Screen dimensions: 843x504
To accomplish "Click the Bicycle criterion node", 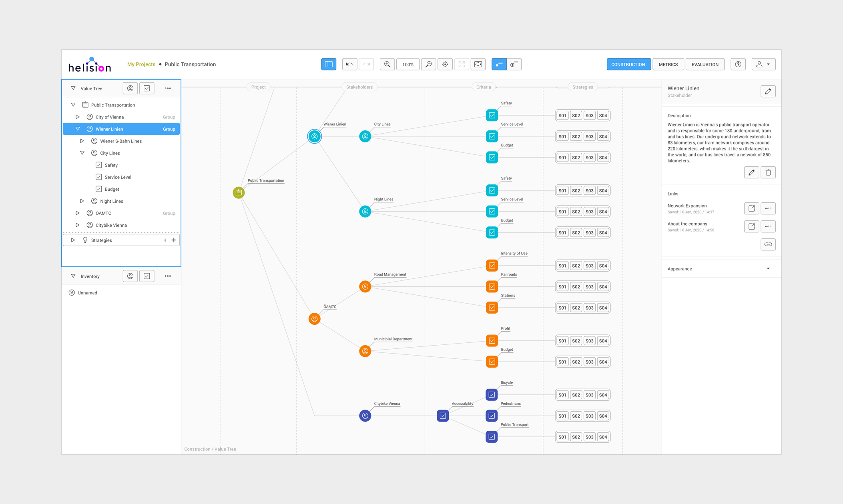I will pyautogui.click(x=492, y=395).
